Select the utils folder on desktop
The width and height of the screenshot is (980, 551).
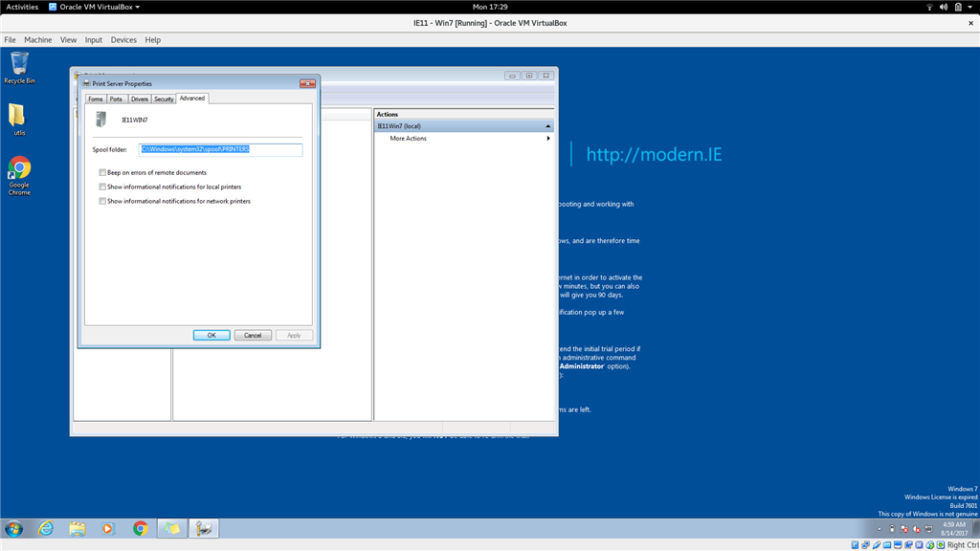tap(19, 120)
